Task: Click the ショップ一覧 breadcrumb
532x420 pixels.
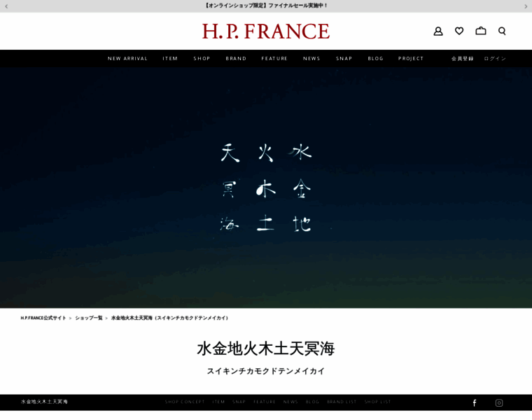Action: point(88,318)
